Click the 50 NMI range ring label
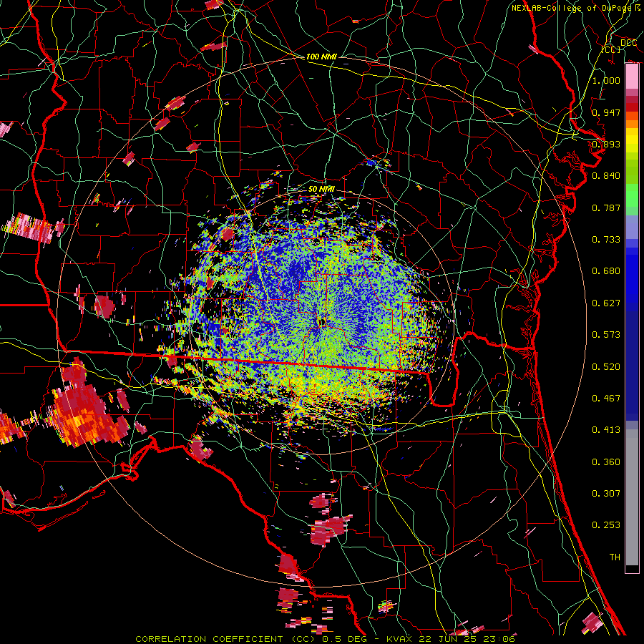The width and height of the screenshot is (644, 644). 321,189
